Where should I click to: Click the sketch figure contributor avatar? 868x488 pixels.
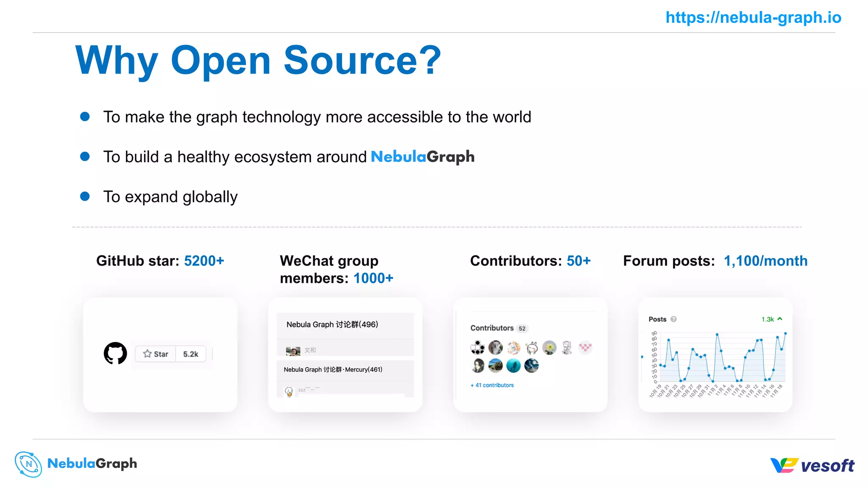coord(567,348)
